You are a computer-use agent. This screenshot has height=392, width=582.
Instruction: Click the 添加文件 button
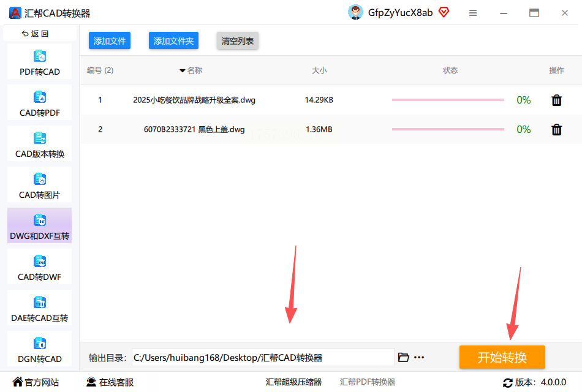coord(110,40)
